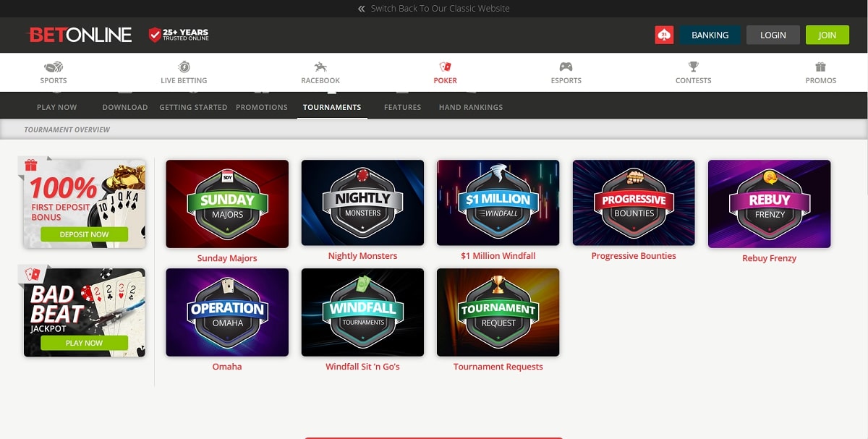Open the Rebuy Frenzy text link
The image size is (868, 439).
[x=769, y=258]
